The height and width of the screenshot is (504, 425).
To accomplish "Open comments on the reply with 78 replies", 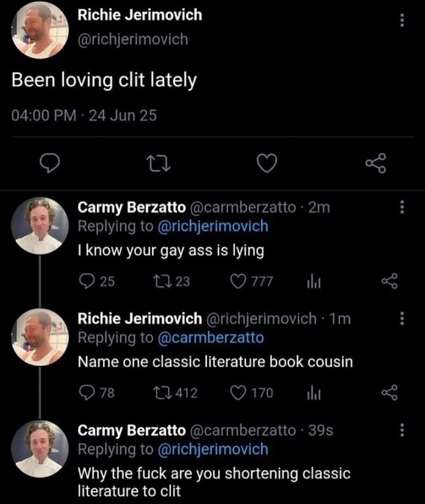I will [88, 393].
